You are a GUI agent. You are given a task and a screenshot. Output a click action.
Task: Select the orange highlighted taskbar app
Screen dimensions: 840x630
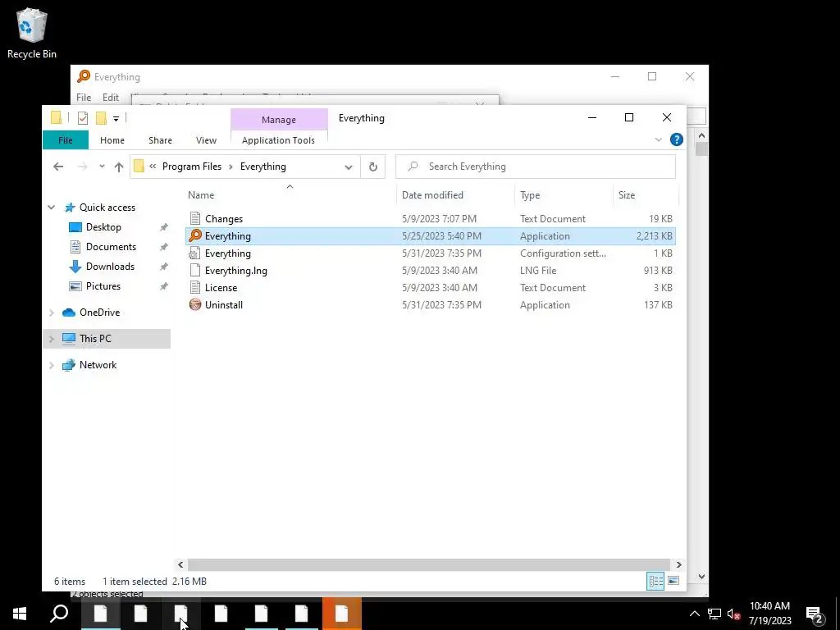click(342, 614)
